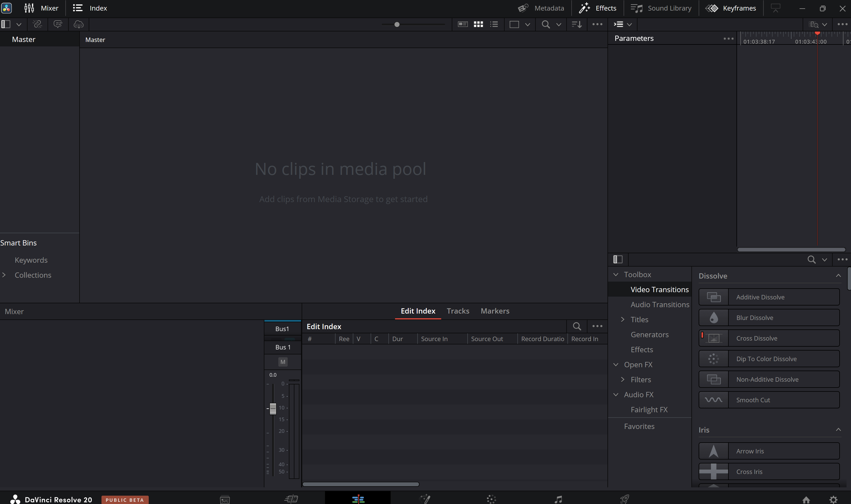The image size is (851, 504).
Task: Click the cloud download sync icon
Action: click(78, 24)
